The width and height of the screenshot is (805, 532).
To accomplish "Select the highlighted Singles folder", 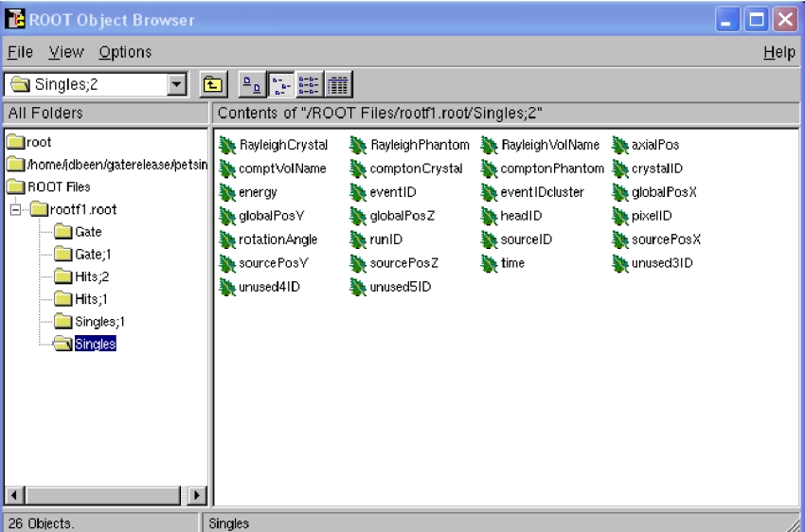I will click(x=85, y=344).
